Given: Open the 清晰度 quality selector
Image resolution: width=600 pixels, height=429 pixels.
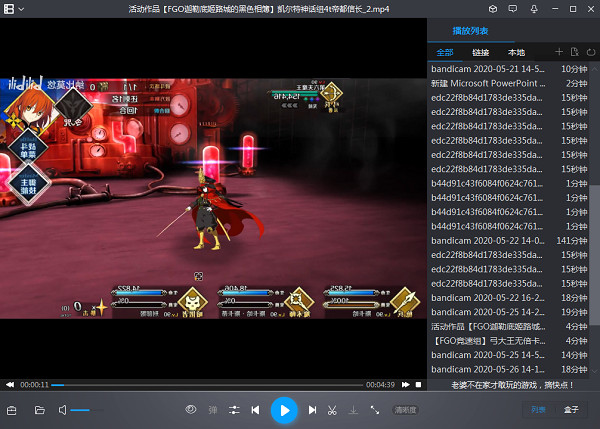Looking at the screenshot, I should 405,410.
